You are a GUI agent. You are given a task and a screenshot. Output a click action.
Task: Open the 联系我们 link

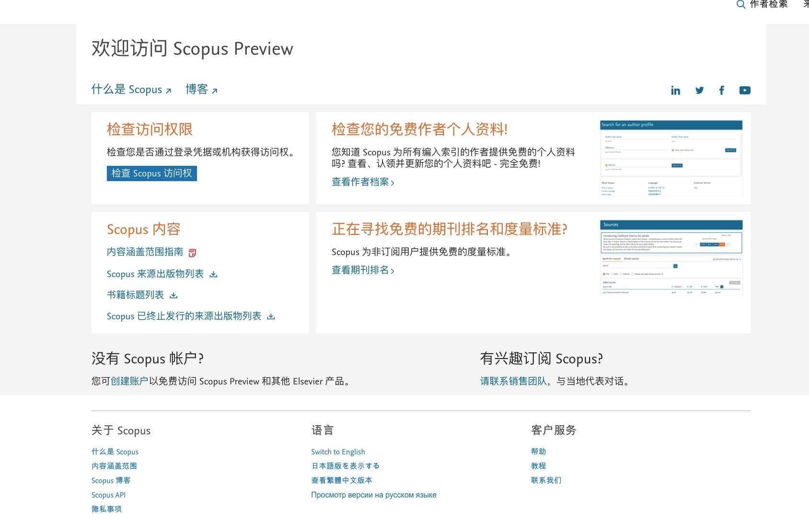point(546,480)
